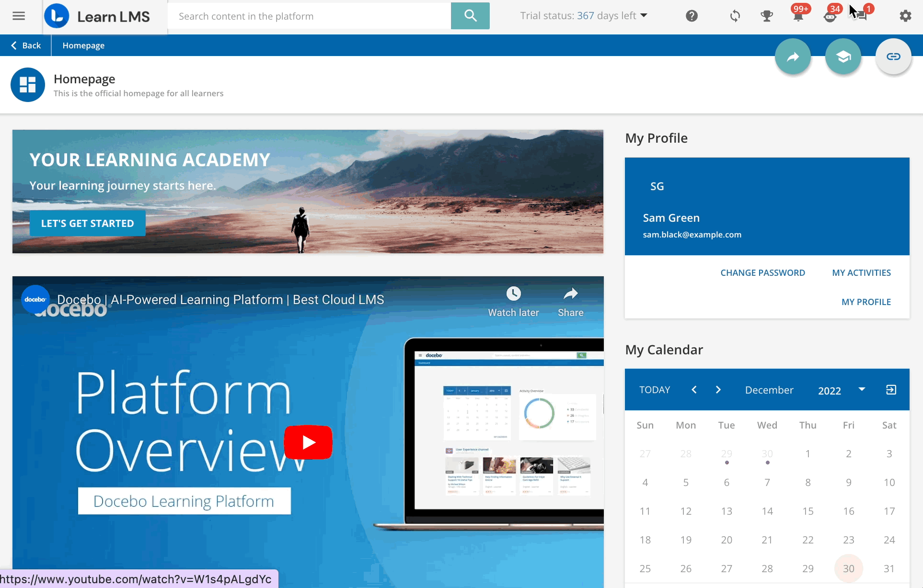
Task: Click the search content input field
Action: (310, 16)
